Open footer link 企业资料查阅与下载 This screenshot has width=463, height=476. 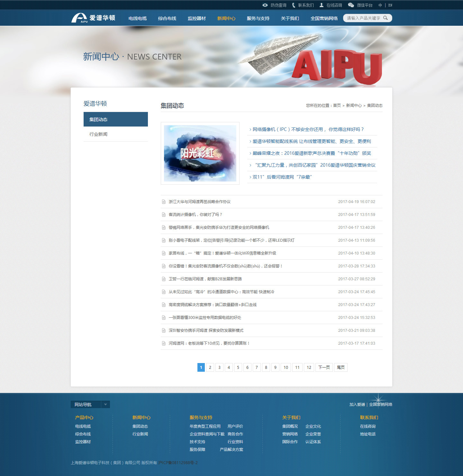click(207, 434)
